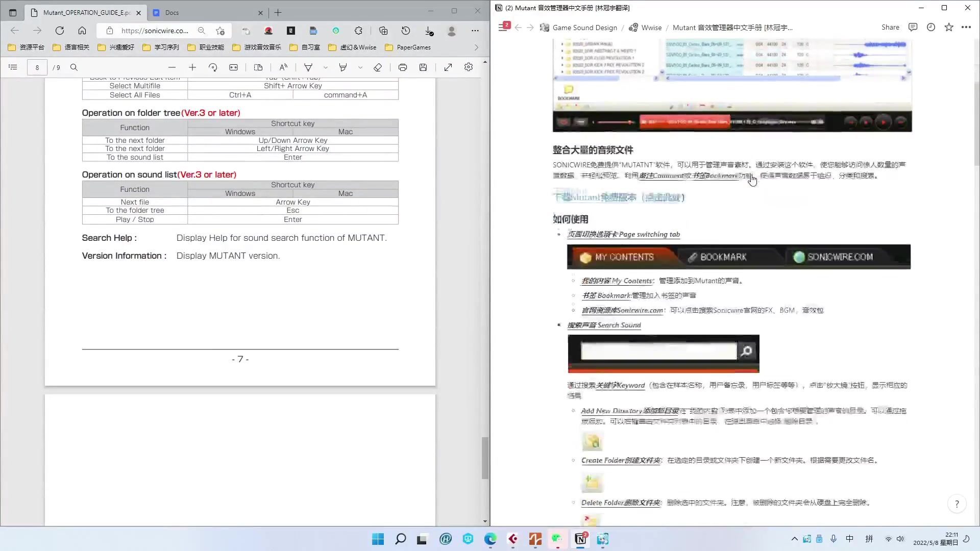The height and width of the screenshot is (551, 980).
Task: Open Windows taskbar search
Action: point(401,539)
